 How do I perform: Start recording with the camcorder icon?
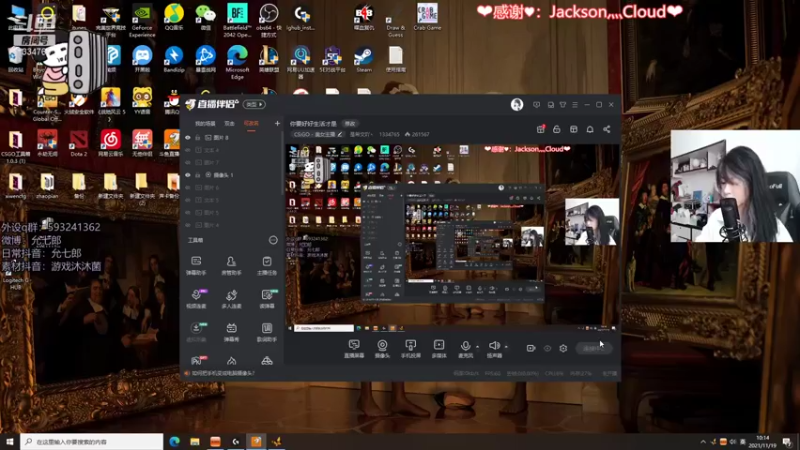point(531,348)
